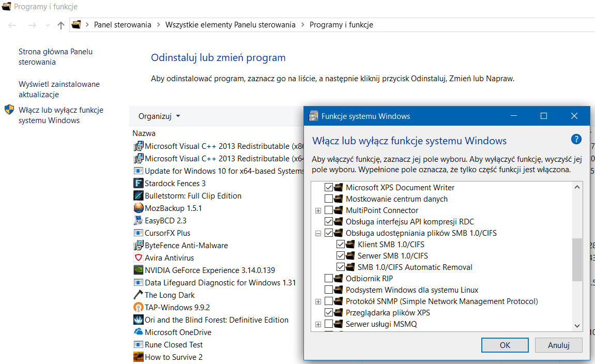Disable Serwer SMB 1.0/CIFS checkbox
The image size is (595, 364).
point(341,256)
